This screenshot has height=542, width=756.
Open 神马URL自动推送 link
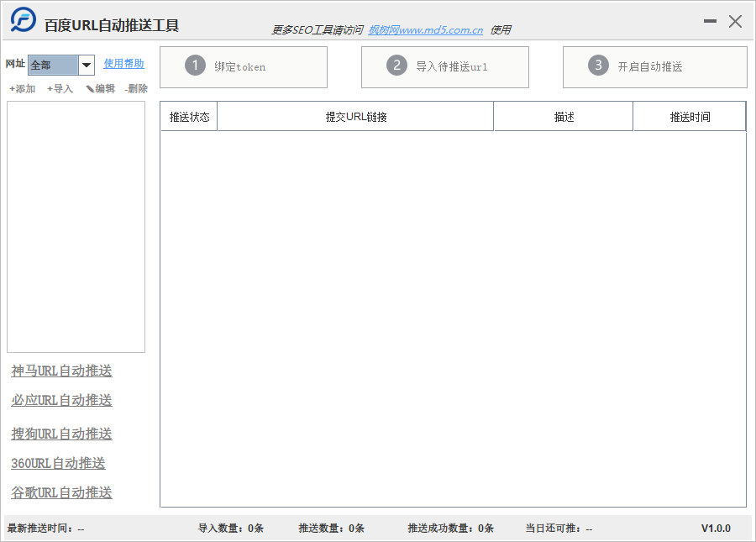tap(61, 371)
